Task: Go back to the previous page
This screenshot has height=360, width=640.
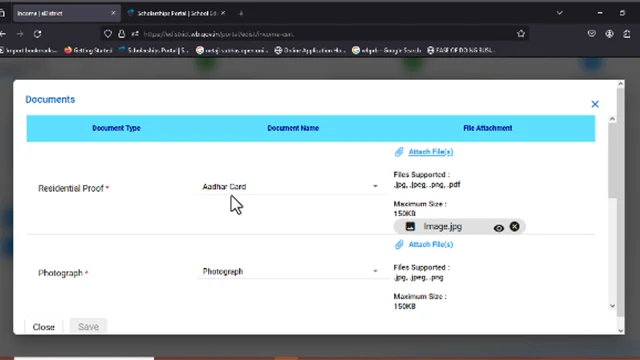Action: coord(3,34)
